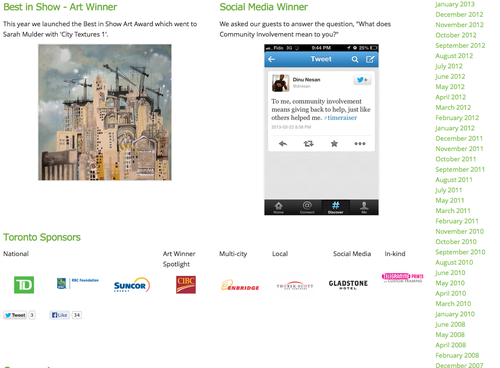Open the October 2011 archive link
The height and width of the screenshot is (368, 500).
tap(456, 159)
